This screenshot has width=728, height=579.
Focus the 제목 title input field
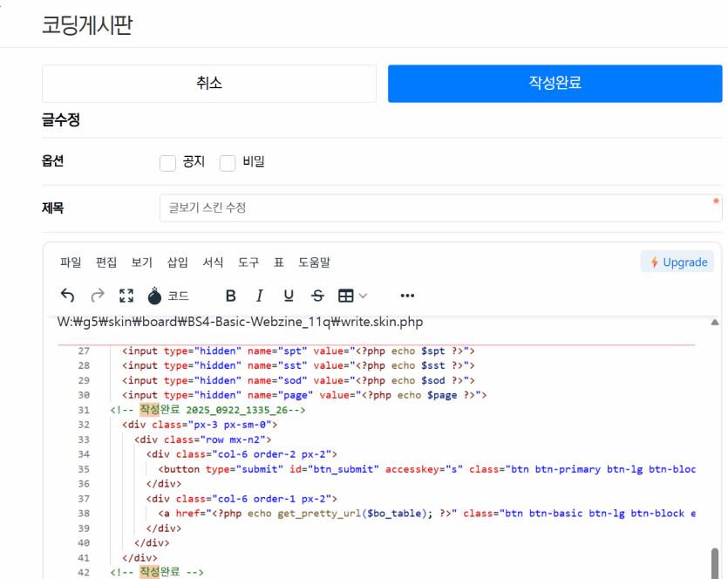(x=440, y=208)
